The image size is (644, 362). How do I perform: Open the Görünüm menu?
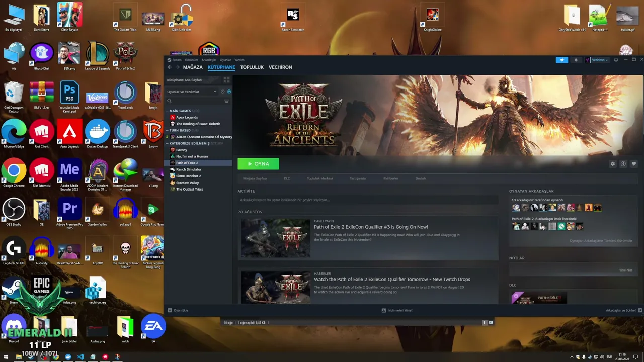coord(191,60)
